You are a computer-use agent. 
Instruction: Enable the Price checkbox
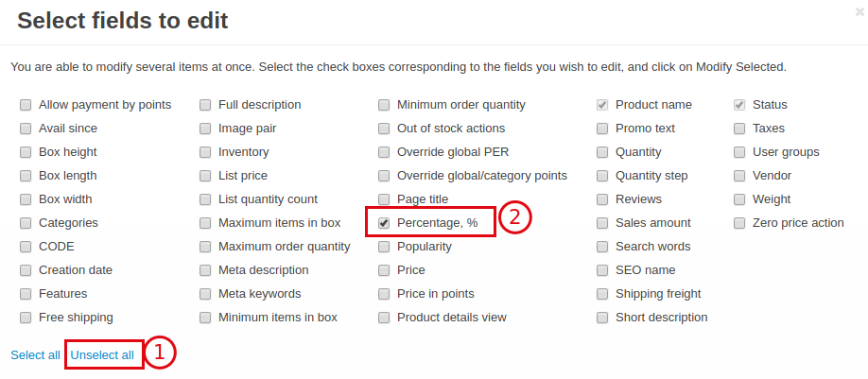(x=384, y=270)
